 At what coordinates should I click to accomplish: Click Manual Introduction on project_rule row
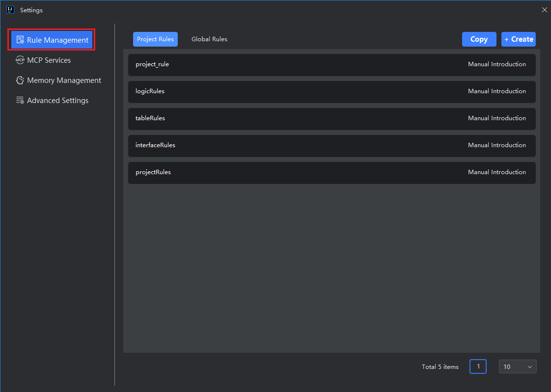point(496,64)
